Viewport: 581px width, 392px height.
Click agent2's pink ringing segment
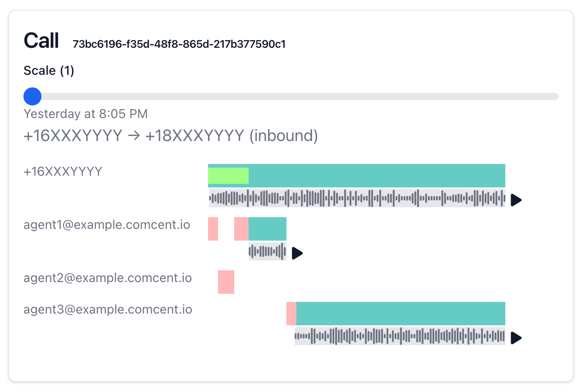coord(226,282)
